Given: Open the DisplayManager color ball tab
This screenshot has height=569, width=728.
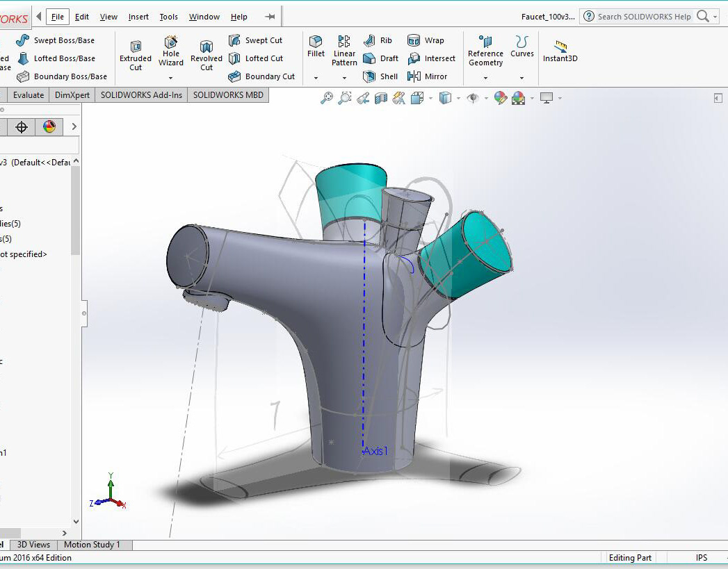Looking at the screenshot, I should pyautogui.click(x=49, y=126).
